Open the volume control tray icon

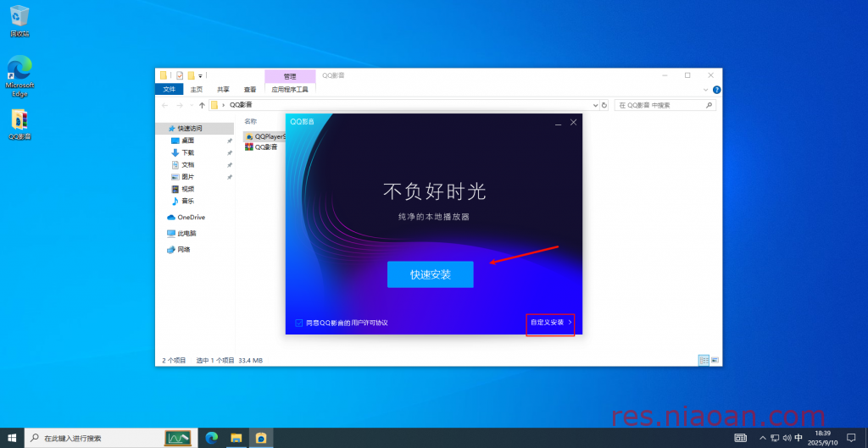(x=787, y=438)
